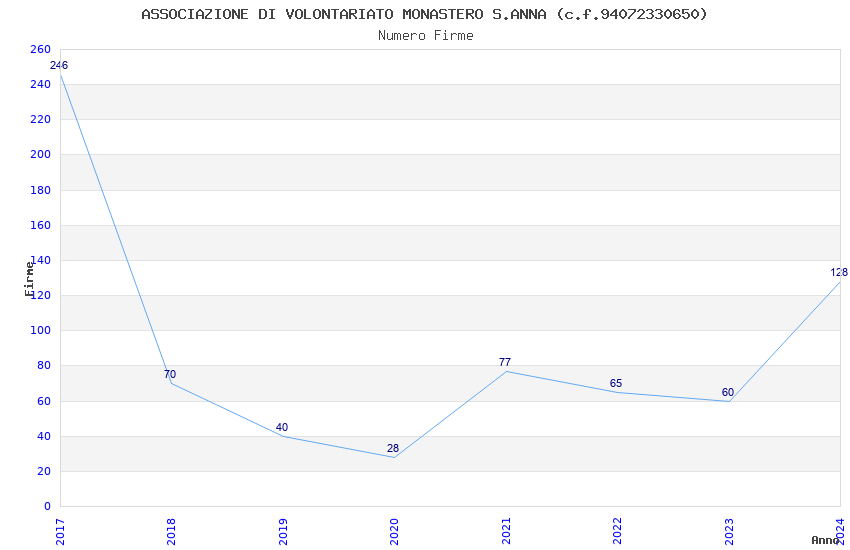The height and width of the screenshot is (550, 850).
Task: Select the data label 40 for 2019
Action: click(282, 428)
